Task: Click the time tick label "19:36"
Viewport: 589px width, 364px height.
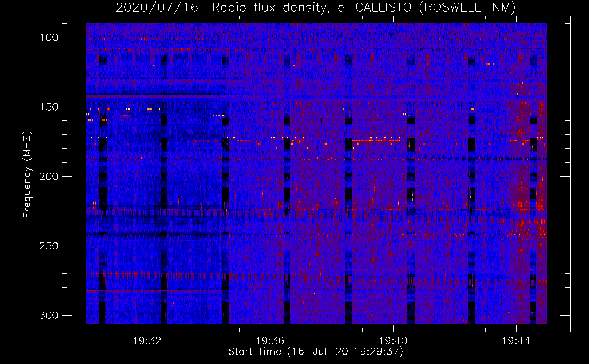Action: [270, 341]
